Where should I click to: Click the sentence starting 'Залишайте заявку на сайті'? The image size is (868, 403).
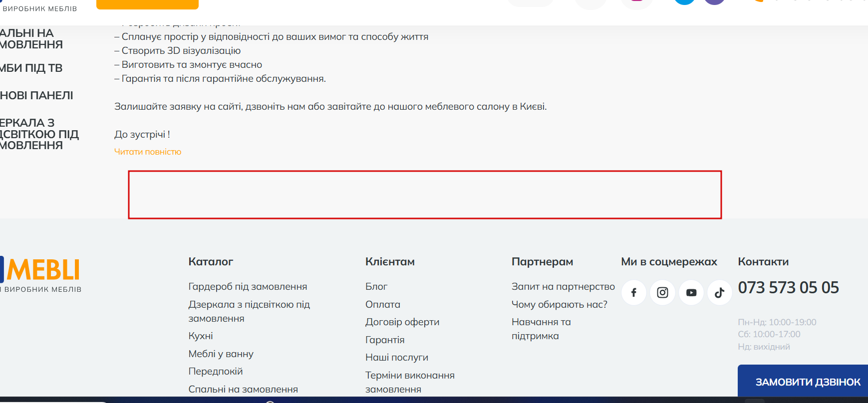click(330, 107)
